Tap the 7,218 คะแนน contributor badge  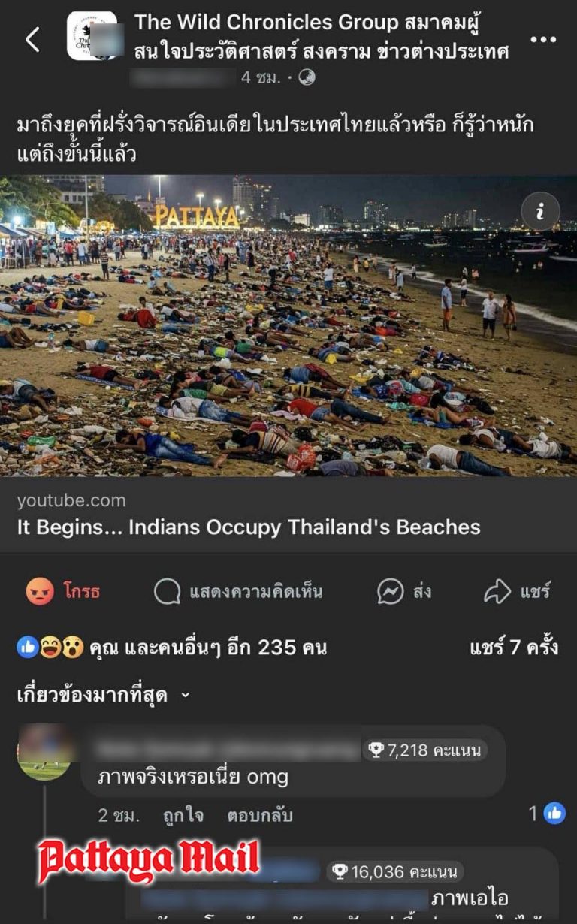click(x=424, y=749)
